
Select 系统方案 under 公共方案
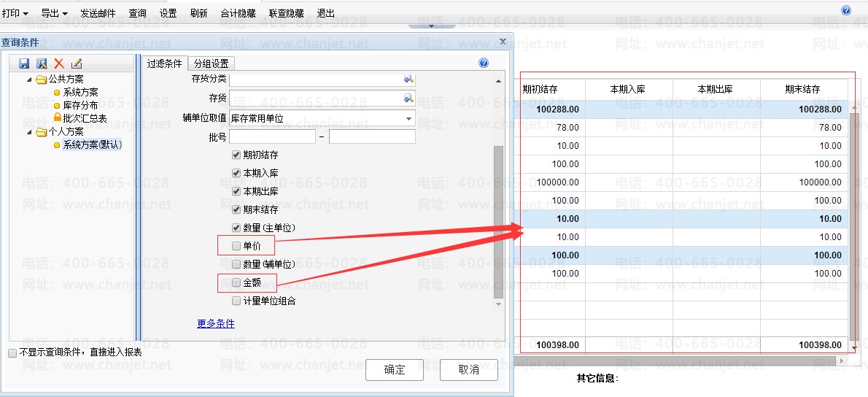coord(80,93)
